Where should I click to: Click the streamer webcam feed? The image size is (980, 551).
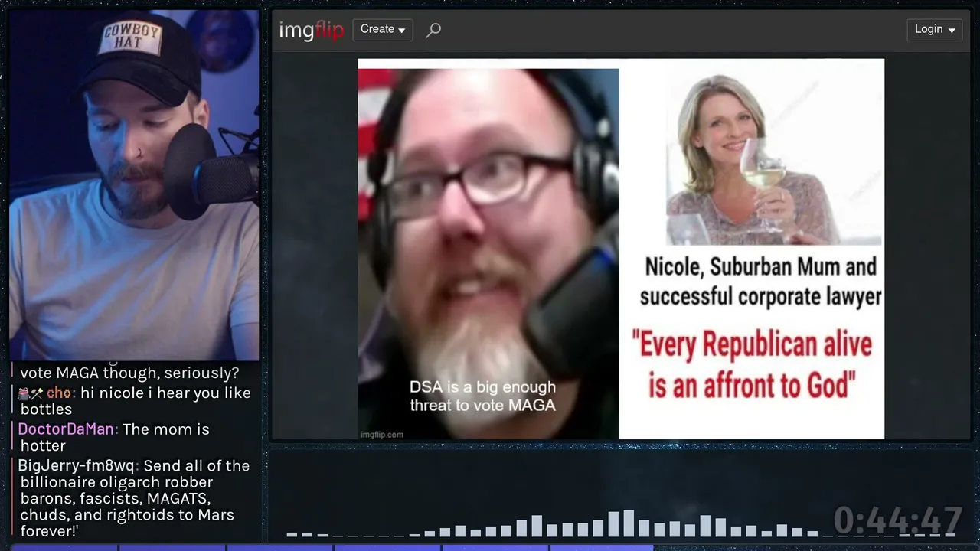[134, 184]
